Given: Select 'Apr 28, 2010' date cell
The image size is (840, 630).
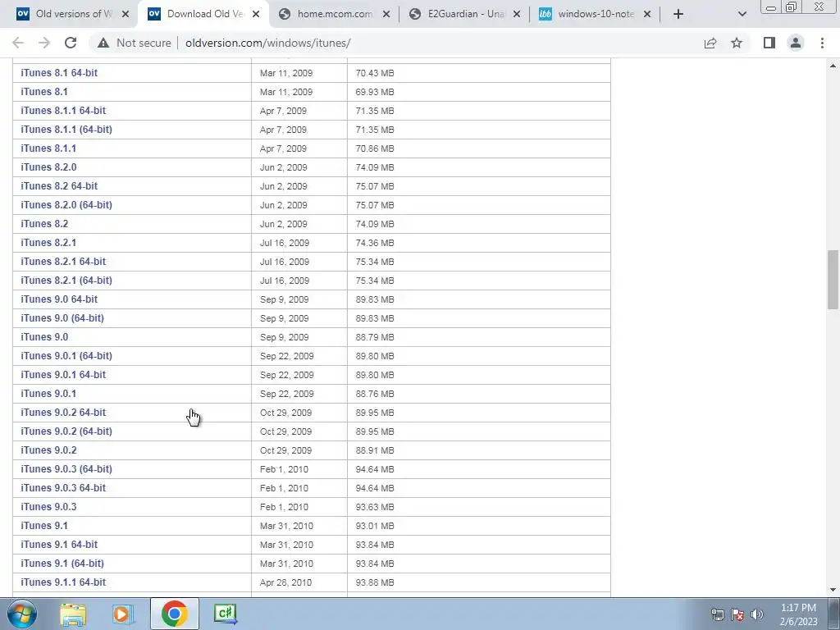Looking at the screenshot, I should (x=285, y=582).
